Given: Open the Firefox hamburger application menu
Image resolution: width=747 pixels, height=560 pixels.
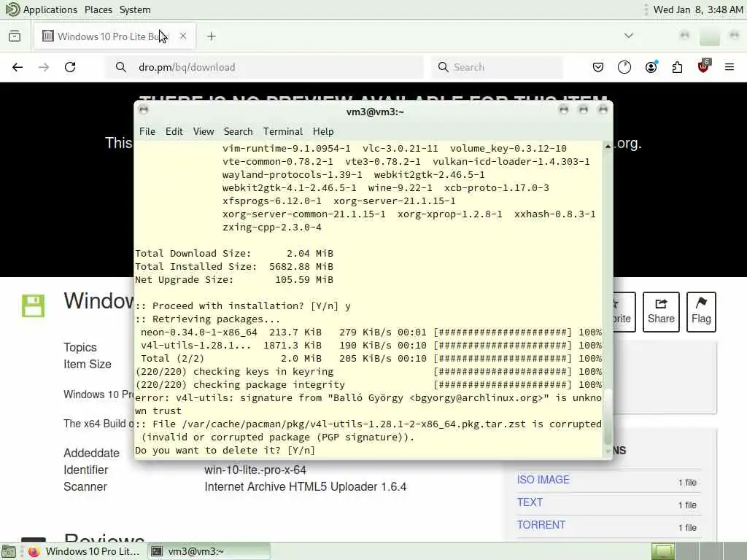Looking at the screenshot, I should point(729,67).
